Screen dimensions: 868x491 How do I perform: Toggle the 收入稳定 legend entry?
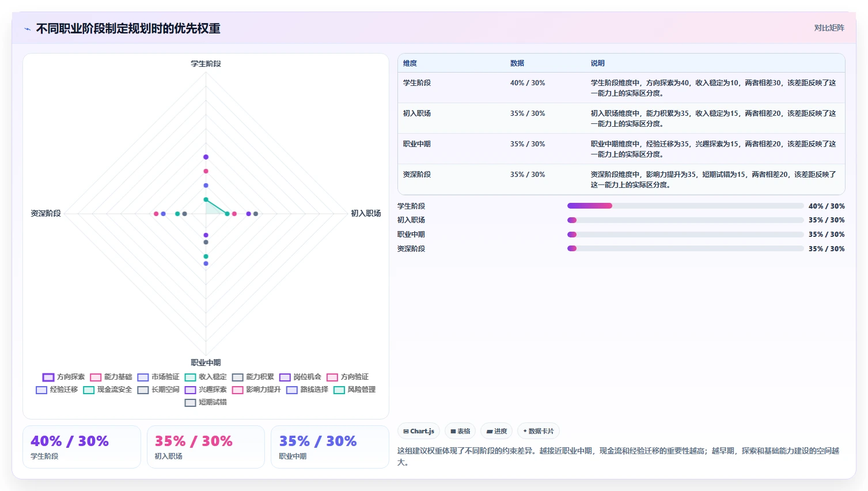pyautogui.click(x=206, y=377)
